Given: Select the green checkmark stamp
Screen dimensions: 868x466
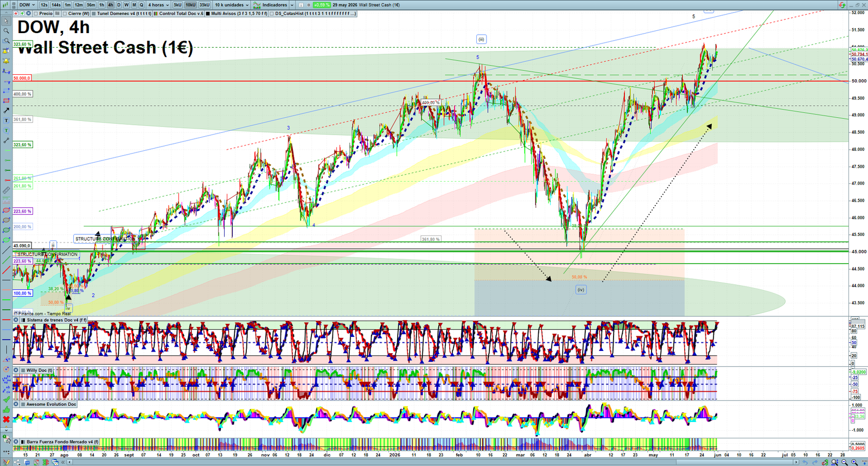Looking at the screenshot, I should pos(7,399).
